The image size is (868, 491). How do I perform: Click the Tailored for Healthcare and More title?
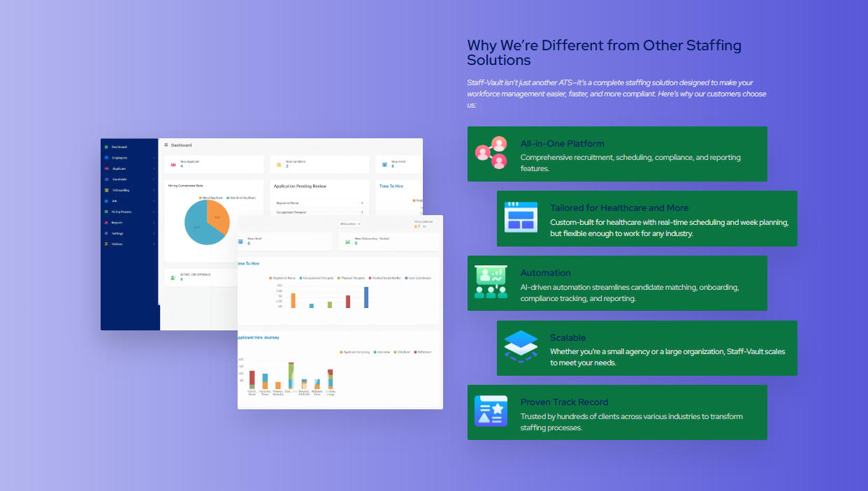click(x=619, y=208)
